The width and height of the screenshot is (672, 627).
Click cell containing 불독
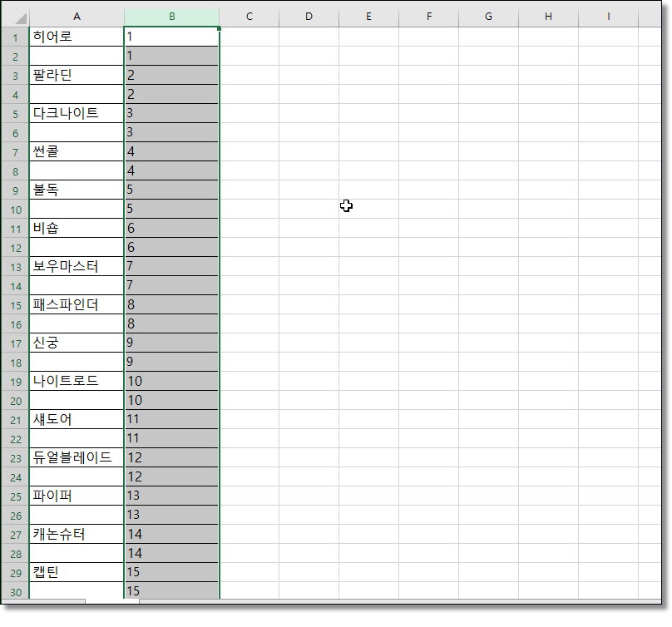click(77, 190)
